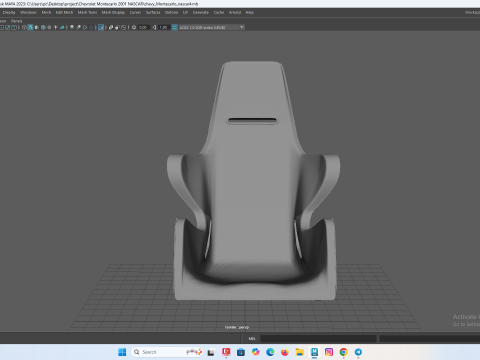The width and height of the screenshot is (480, 360).
Task: Open Microsoft Edge from taskbar
Action: (270, 352)
